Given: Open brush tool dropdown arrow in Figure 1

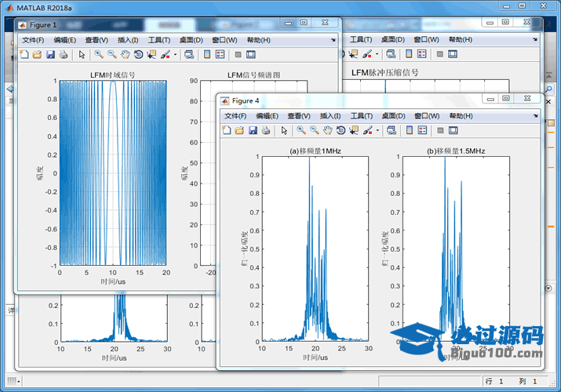Looking at the screenshot, I should point(176,56).
